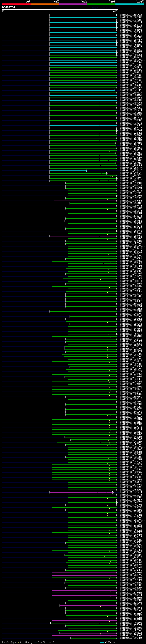The image size is (146, 644).
Task: Select the UniRef100_A7FUX9 label
Action: click(x=131, y=625)
